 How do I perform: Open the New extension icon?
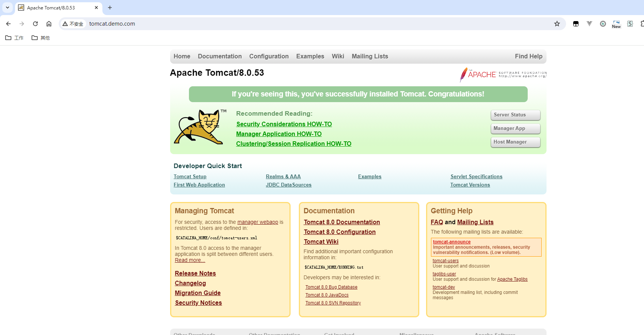[x=617, y=24]
